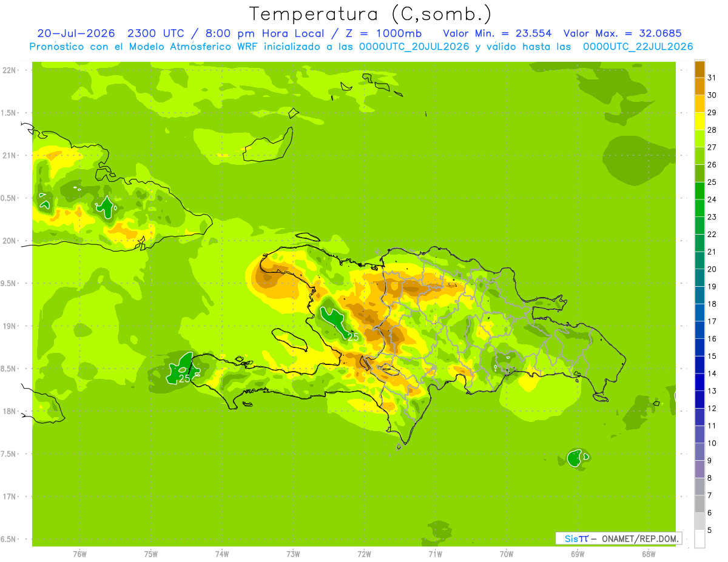Viewport: 728px width, 562px height.
Task: Click the "73W" longitude axis label
Action: click(293, 554)
